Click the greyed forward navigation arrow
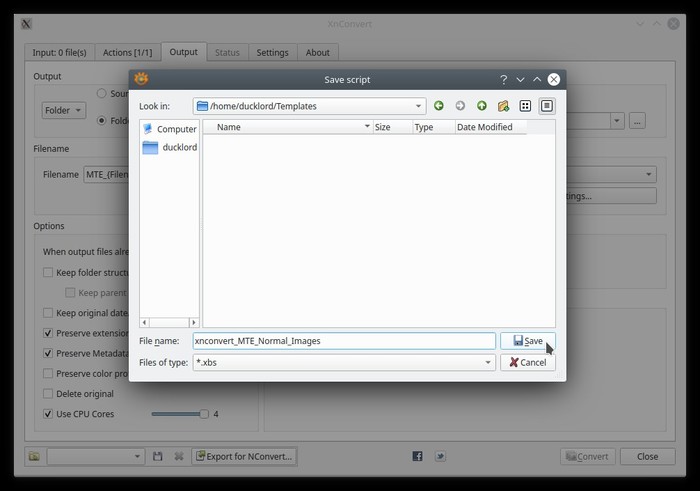The image size is (700, 491). pos(460,106)
